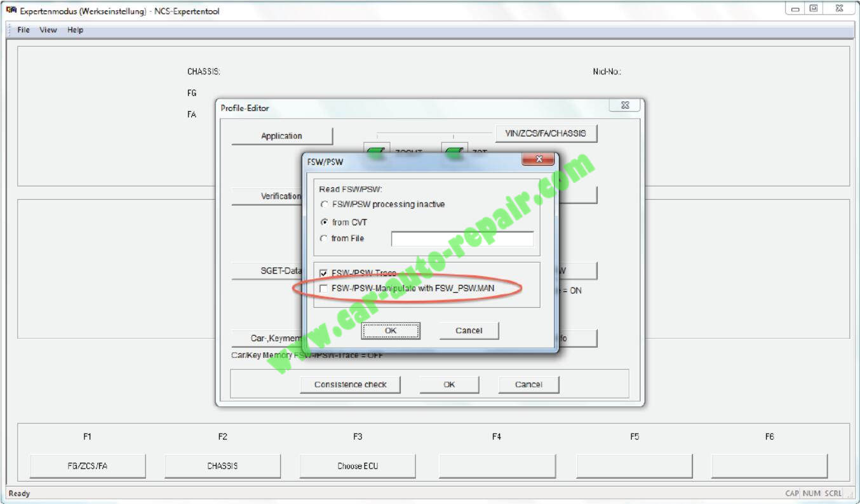Close the FSW/PSW dialog window
Screen dimensions: 860x504
539,159
